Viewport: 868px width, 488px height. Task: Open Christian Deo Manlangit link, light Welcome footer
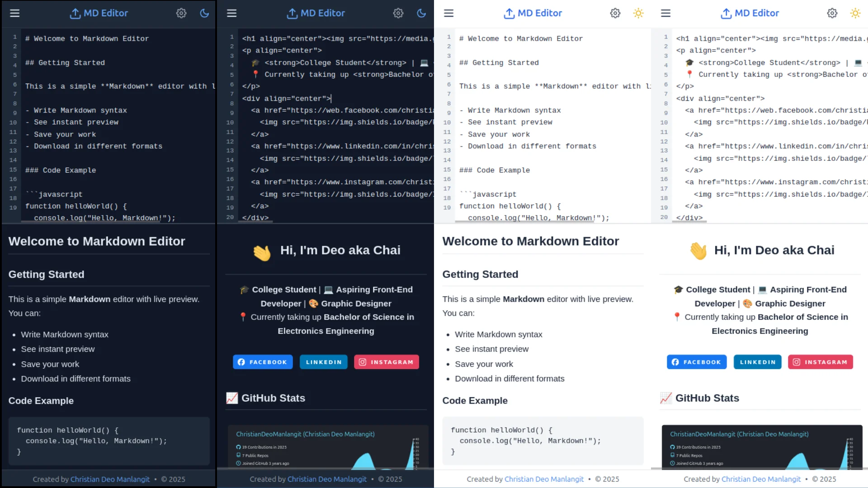[544, 479]
